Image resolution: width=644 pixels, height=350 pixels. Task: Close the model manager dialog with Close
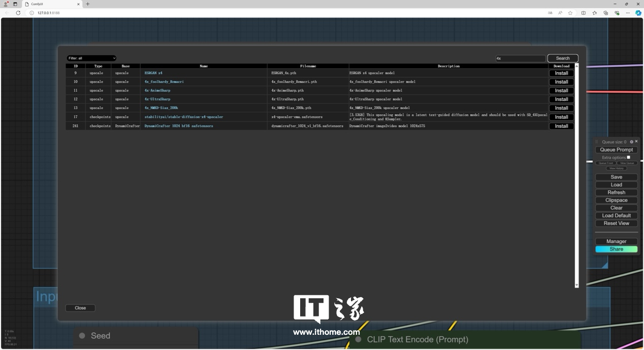pyautogui.click(x=80, y=308)
